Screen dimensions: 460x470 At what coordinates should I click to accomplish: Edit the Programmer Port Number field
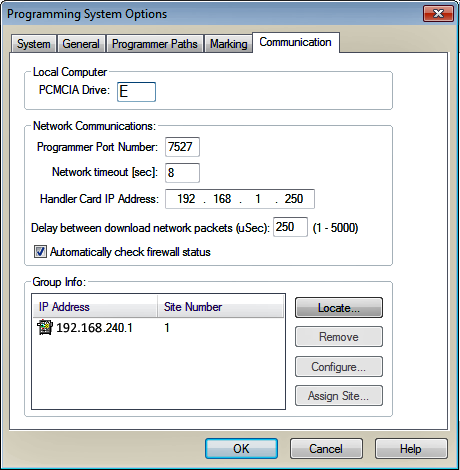coord(182,147)
